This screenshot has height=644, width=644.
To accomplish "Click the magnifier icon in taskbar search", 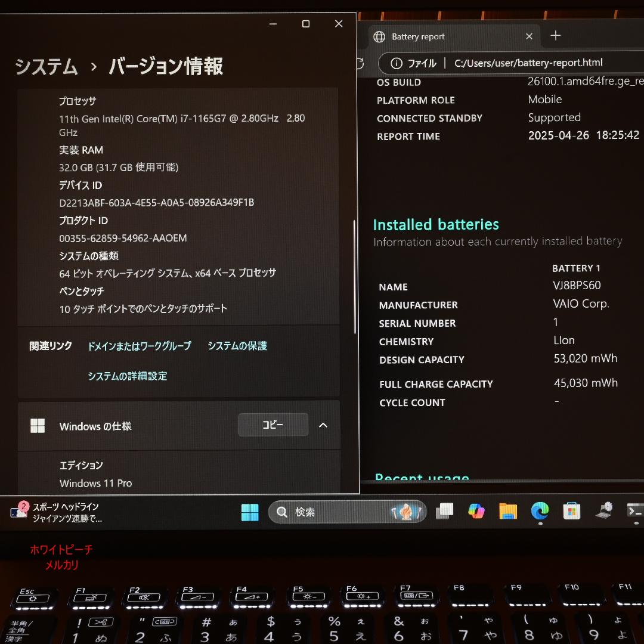I will coord(281,512).
